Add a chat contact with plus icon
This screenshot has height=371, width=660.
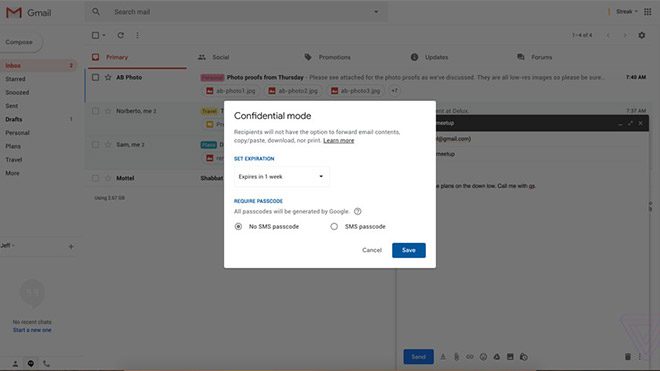(71, 246)
